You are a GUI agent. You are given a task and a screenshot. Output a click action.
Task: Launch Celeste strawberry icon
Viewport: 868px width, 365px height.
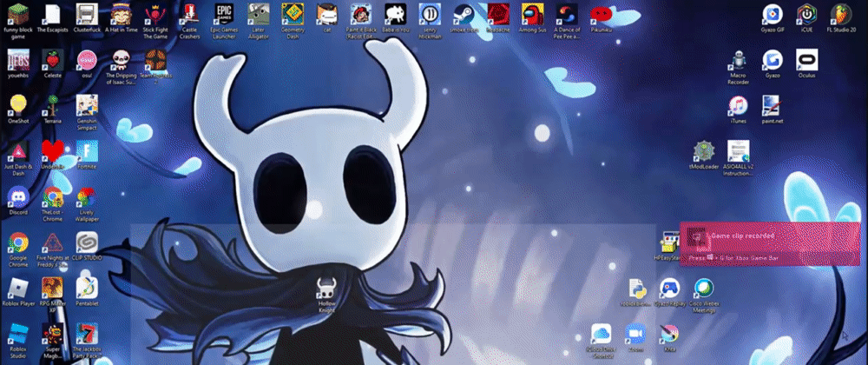pyautogui.click(x=53, y=64)
